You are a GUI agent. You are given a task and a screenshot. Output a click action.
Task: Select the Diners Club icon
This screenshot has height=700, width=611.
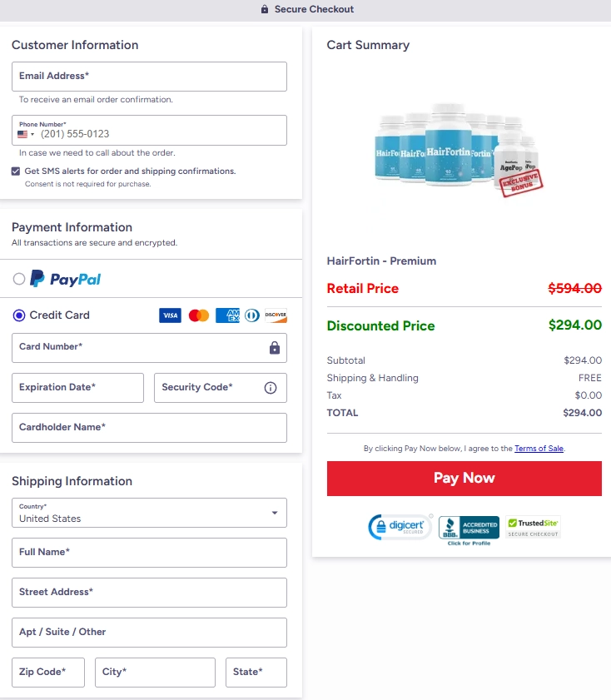point(251,315)
